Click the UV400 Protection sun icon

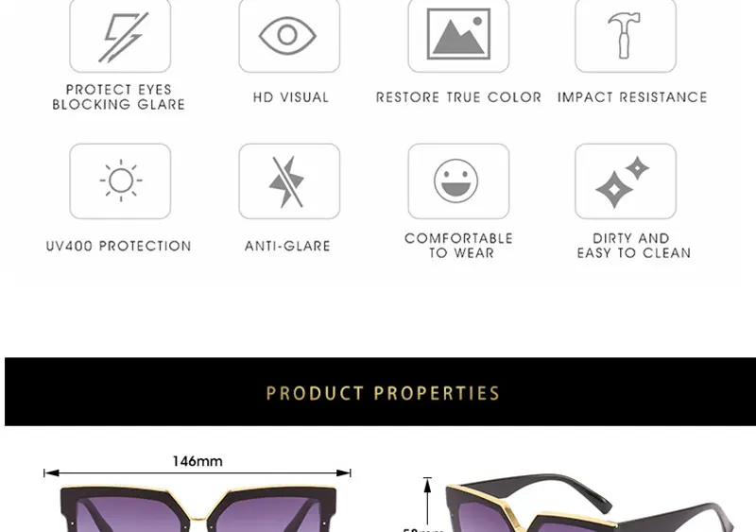[120, 180]
